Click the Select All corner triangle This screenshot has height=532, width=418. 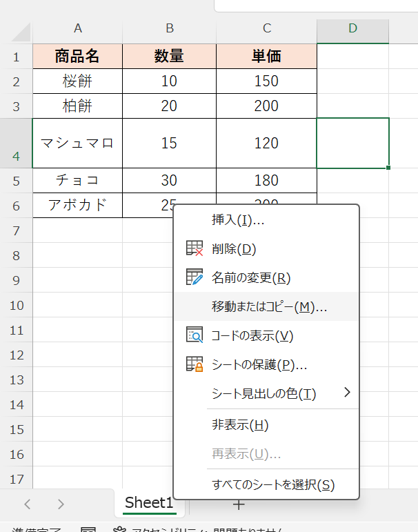click(x=21, y=32)
